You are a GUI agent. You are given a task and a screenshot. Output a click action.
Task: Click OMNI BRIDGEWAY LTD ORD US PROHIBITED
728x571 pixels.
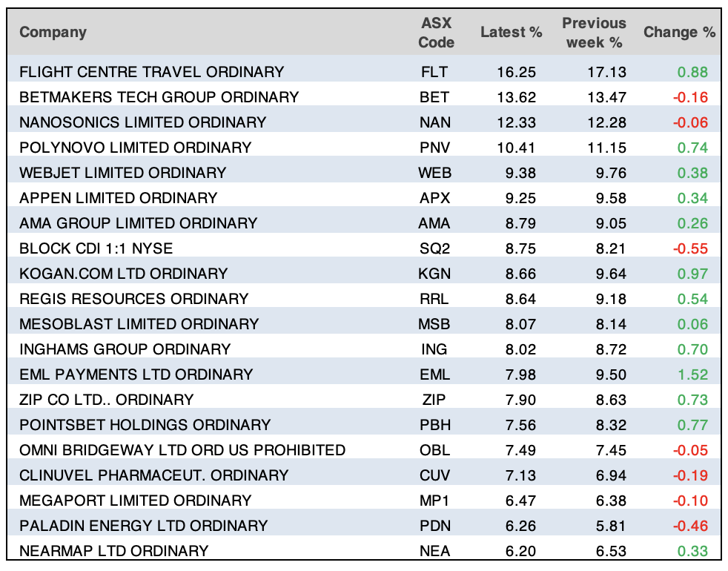point(182,450)
